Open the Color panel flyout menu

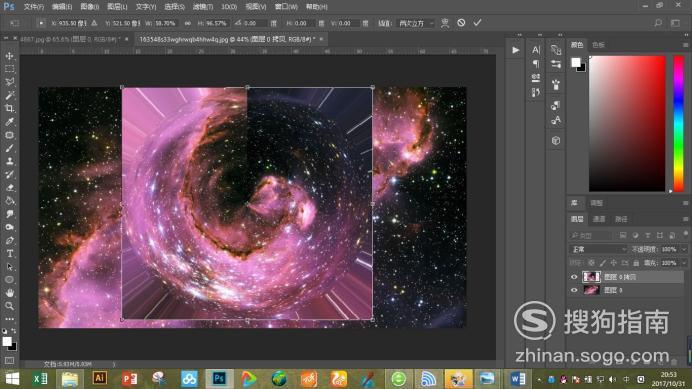click(685, 45)
